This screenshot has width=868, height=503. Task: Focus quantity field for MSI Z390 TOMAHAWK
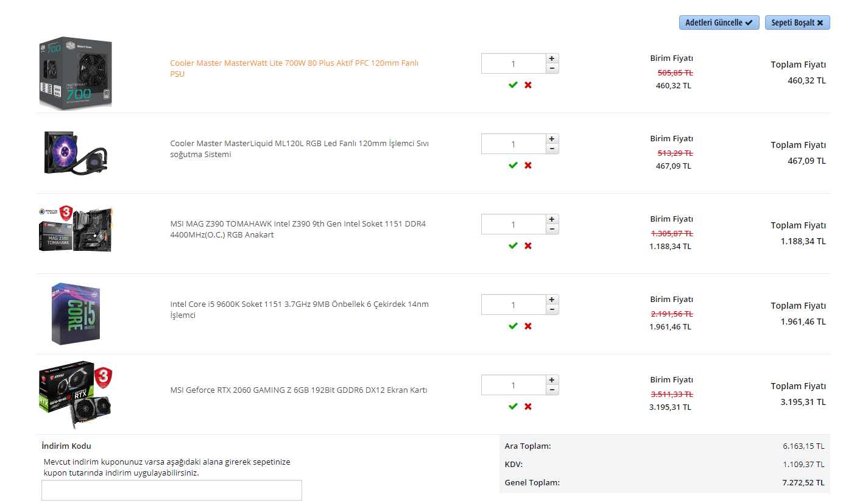(513, 224)
